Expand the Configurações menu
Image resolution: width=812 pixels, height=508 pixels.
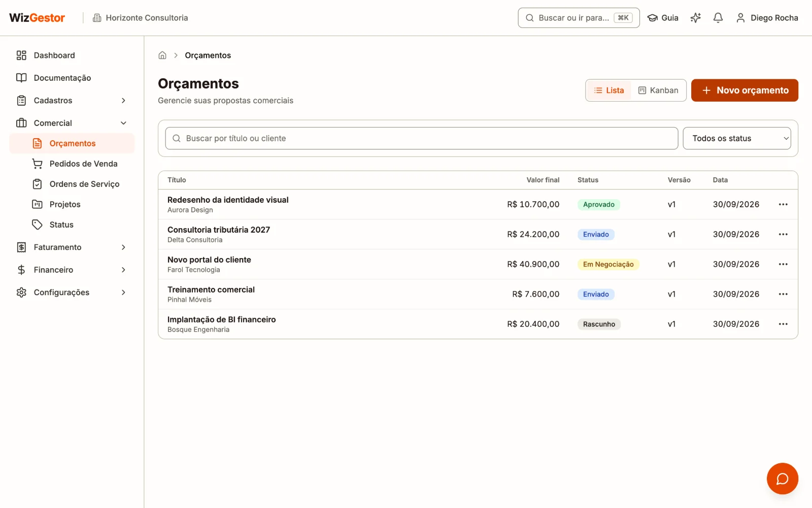click(72, 293)
